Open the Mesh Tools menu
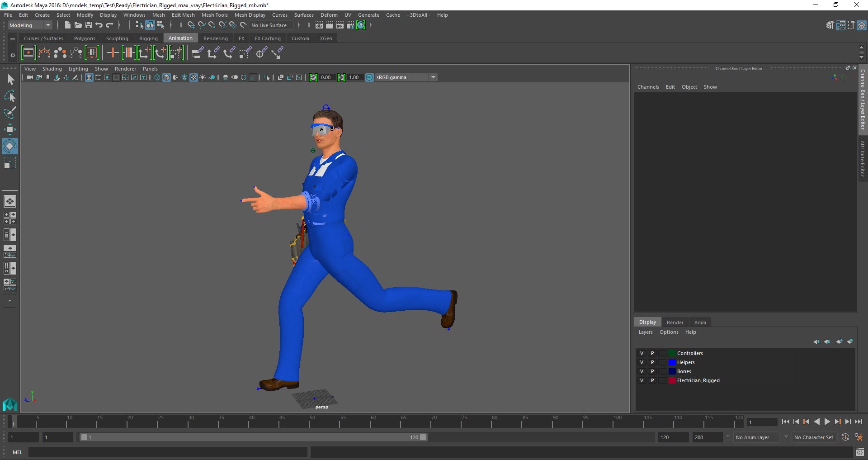 tap(215, 15)
